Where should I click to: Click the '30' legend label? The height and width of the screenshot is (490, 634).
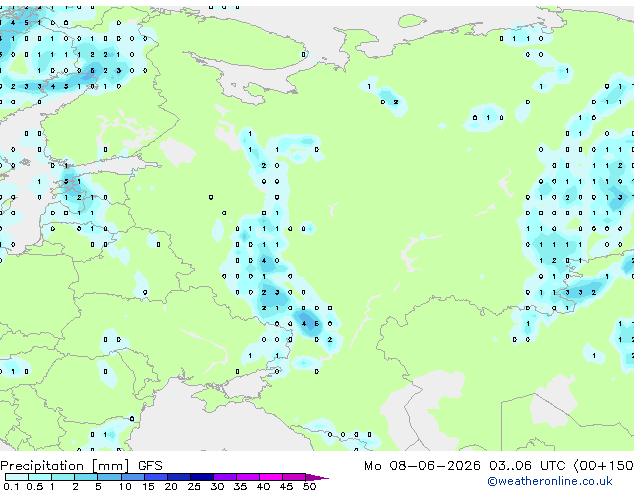tap(217, 486)
